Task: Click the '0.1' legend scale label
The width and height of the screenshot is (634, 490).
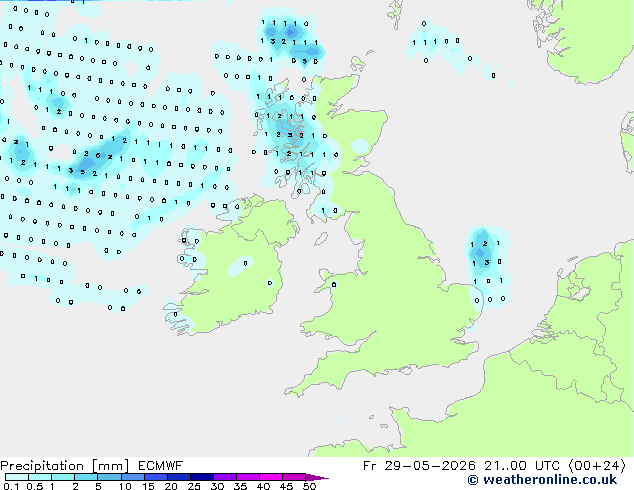Action: pyautogui.click(x=11, y=486)
